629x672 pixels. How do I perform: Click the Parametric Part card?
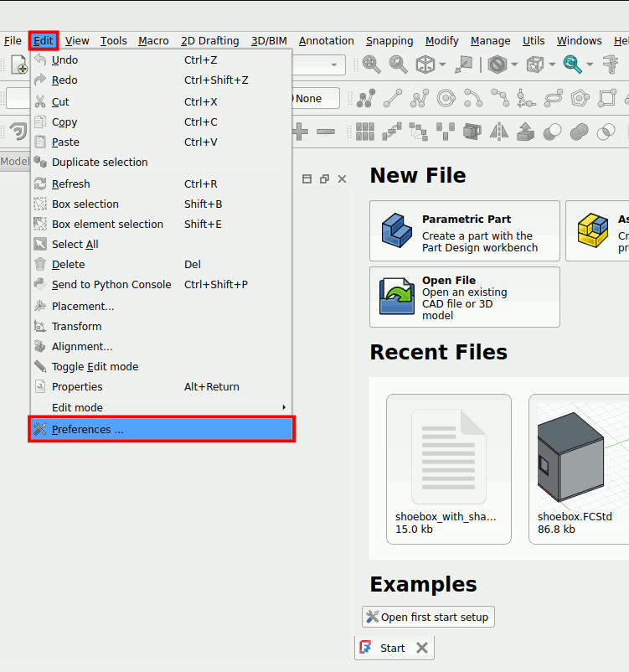(465, 230)
